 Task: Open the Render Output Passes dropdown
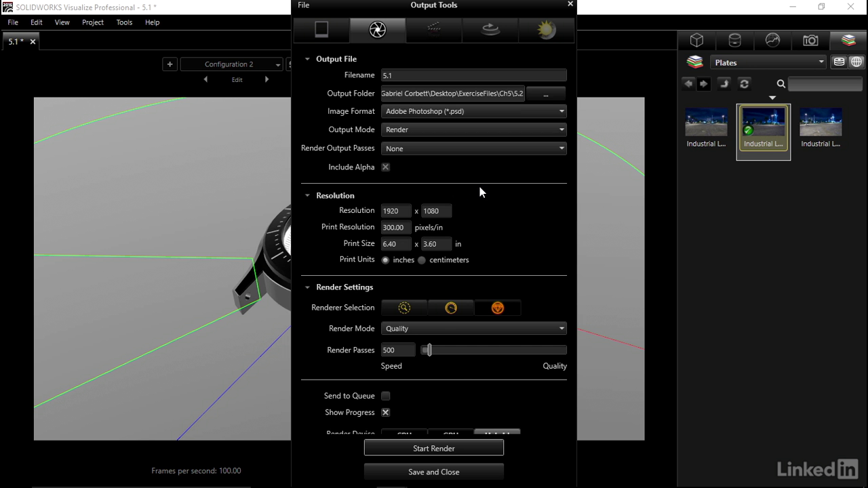[473, 148]
